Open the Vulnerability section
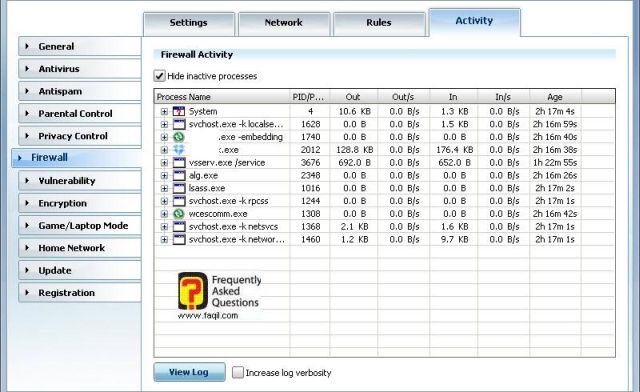 pos(80,181)
